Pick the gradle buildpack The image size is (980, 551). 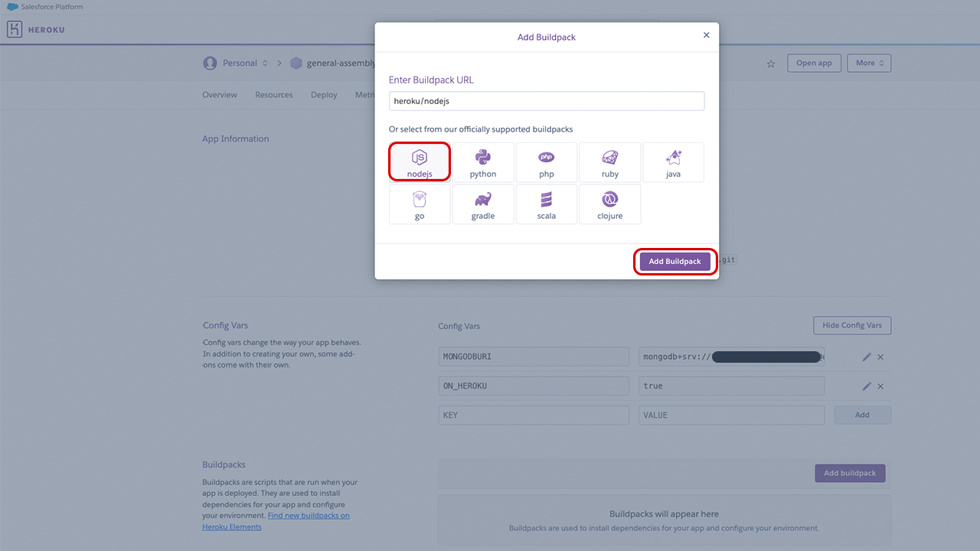(482, 204)
